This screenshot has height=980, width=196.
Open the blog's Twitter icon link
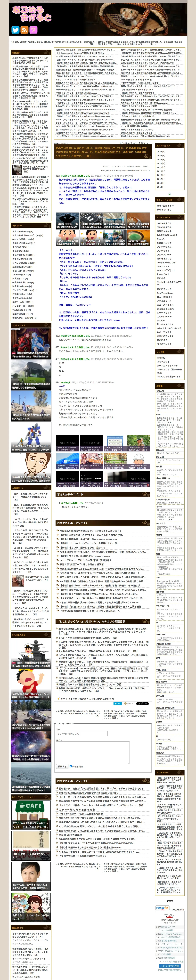click(15, 30)
